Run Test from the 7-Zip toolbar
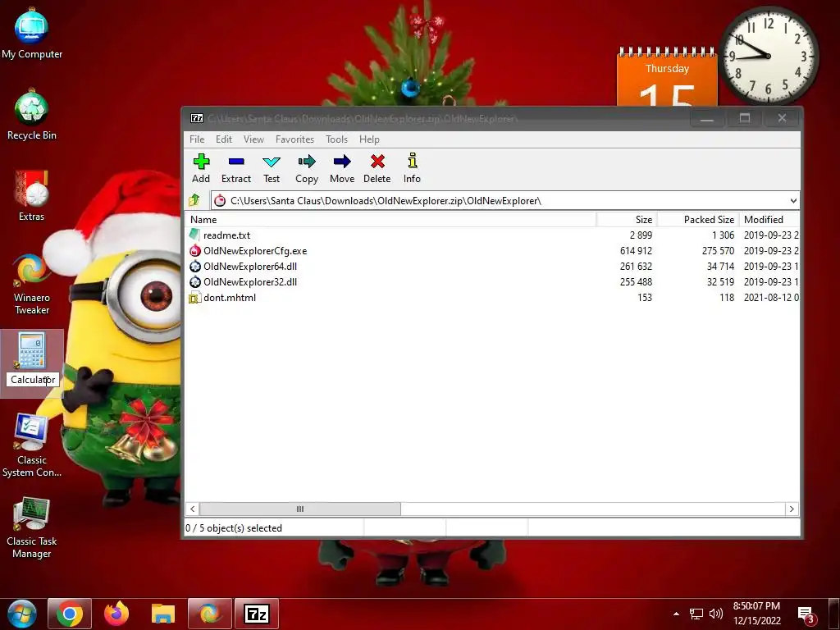The image size is (840, 630). (x=272, y=162)
